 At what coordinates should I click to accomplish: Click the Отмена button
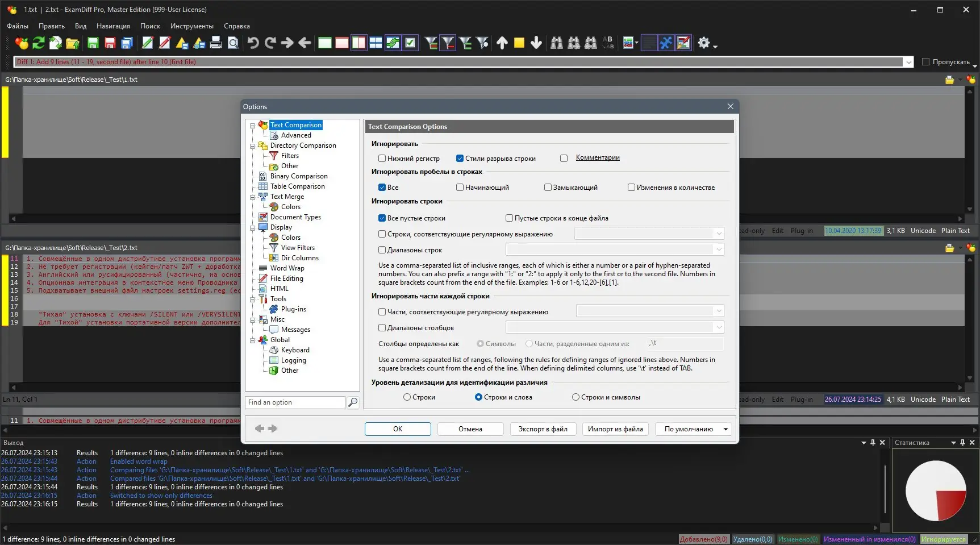(x=470, y=429)
